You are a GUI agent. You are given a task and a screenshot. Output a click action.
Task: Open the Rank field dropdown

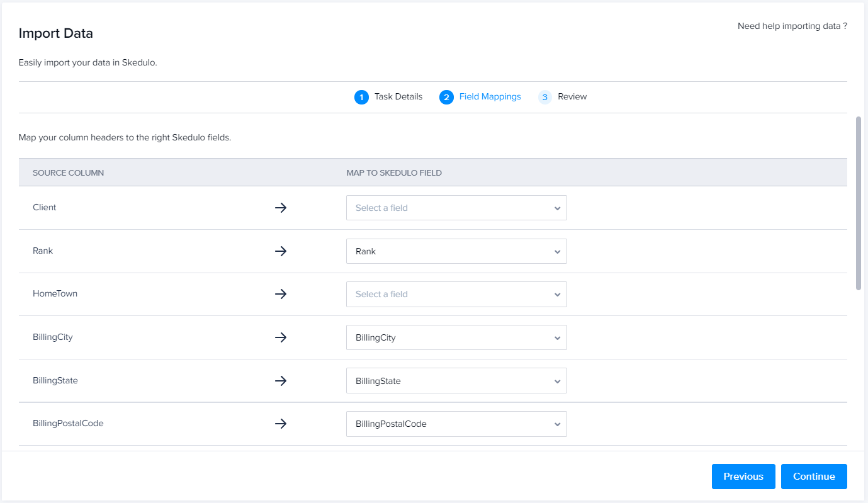pyautogui.click(x=456, y=251)
